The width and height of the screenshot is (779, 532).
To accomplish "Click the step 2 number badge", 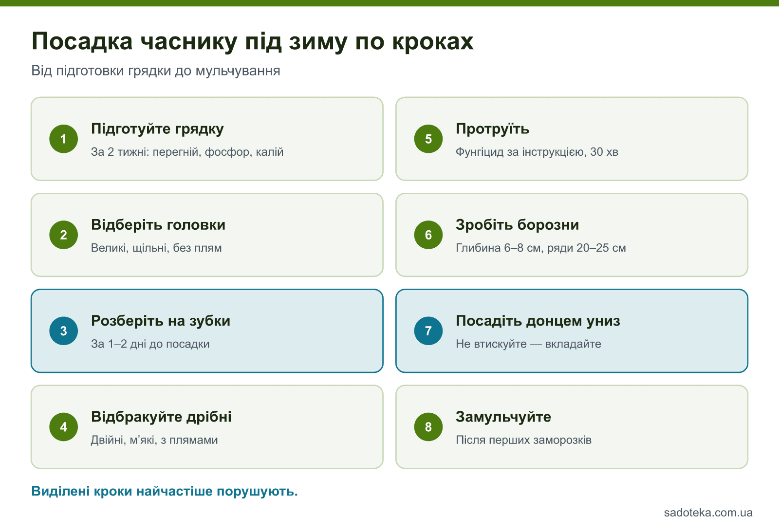I will click(63, 235).
